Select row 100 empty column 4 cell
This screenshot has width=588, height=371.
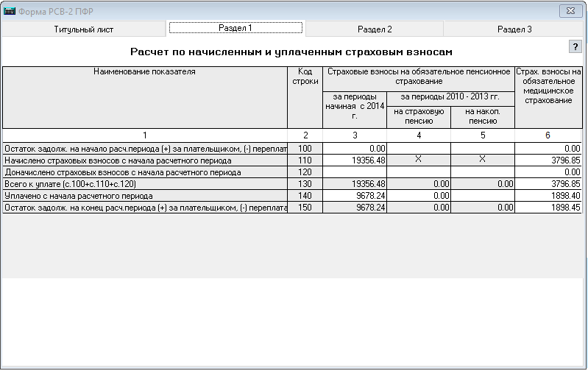(x=419, y=149)
